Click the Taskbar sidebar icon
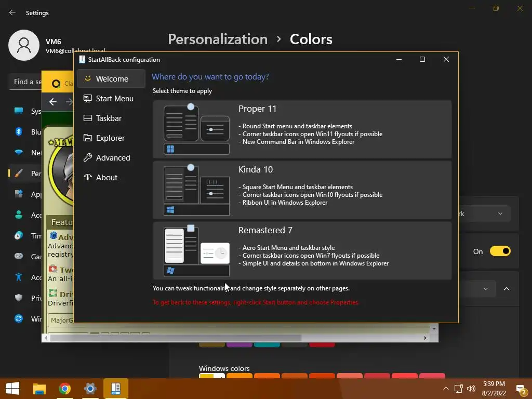 pos(87,118)
